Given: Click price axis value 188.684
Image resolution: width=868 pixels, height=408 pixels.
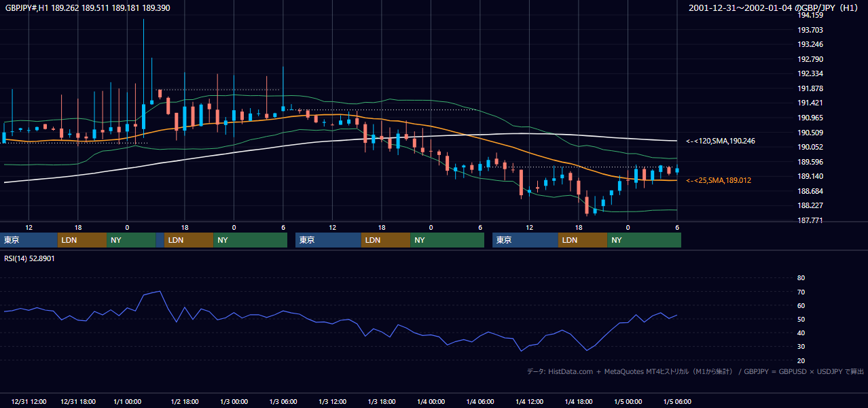Looking at the screenshot, I should tap(810, 191).
